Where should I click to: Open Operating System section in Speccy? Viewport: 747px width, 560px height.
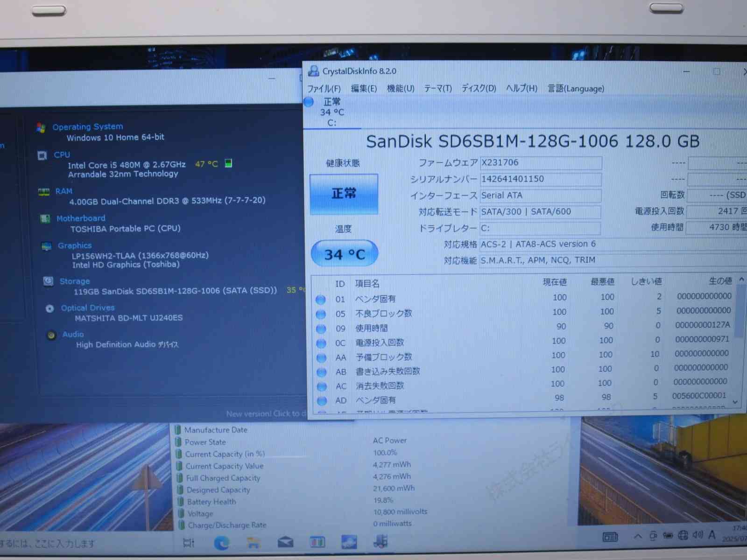(x=88, y=127)
